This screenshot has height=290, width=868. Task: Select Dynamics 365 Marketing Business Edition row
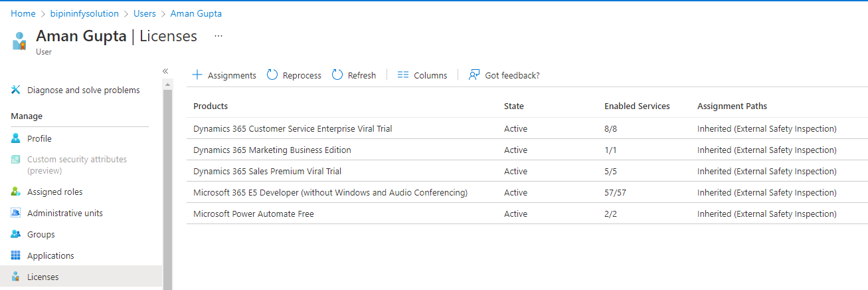coord(527,150)
